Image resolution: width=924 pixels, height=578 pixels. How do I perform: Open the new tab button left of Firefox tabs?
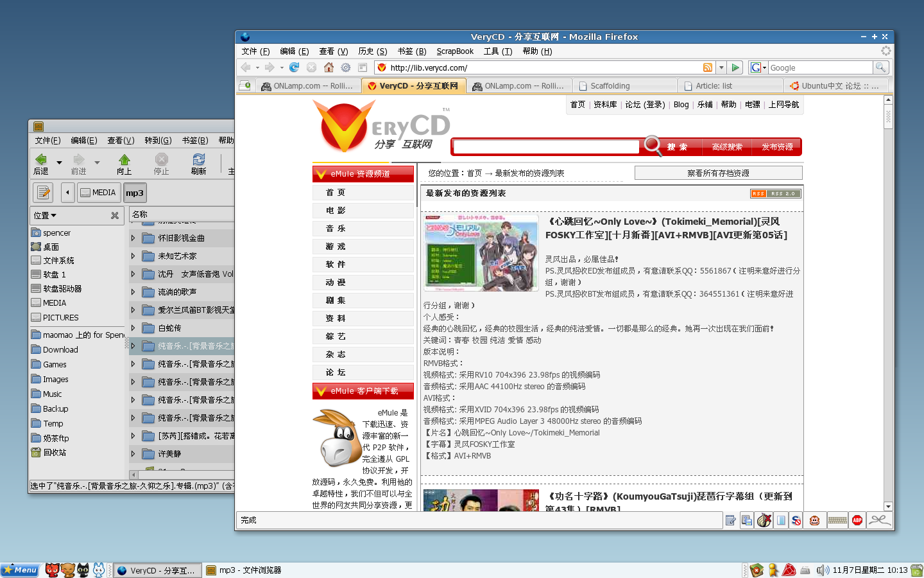pos(245,85)
